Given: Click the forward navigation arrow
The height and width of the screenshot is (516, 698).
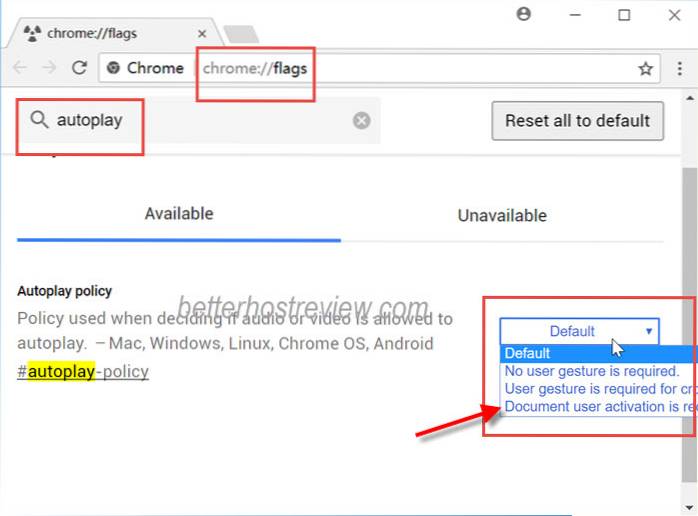Looking at the screenshot, I should tap(48, 68).
